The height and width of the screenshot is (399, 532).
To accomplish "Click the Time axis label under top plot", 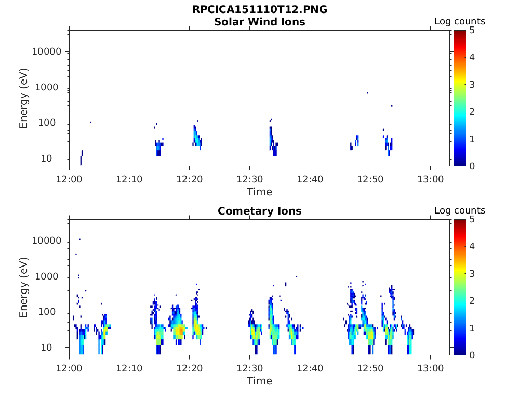I will [260, 192].
